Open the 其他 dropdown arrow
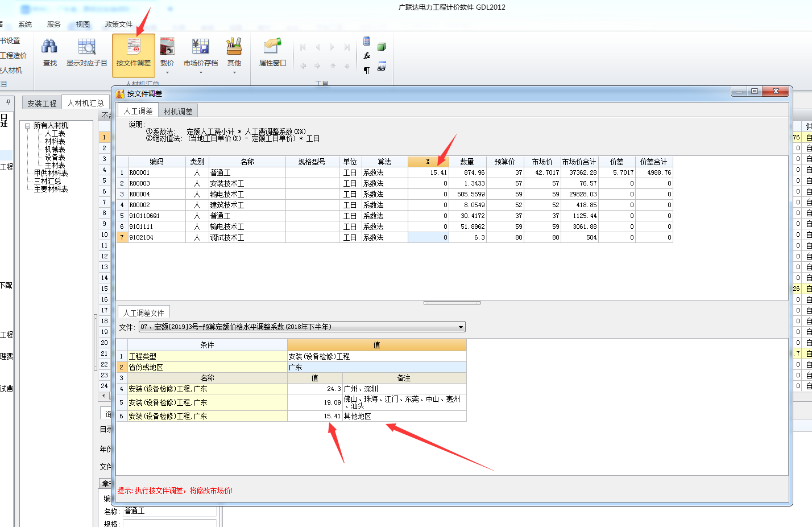 click(234, 72)
